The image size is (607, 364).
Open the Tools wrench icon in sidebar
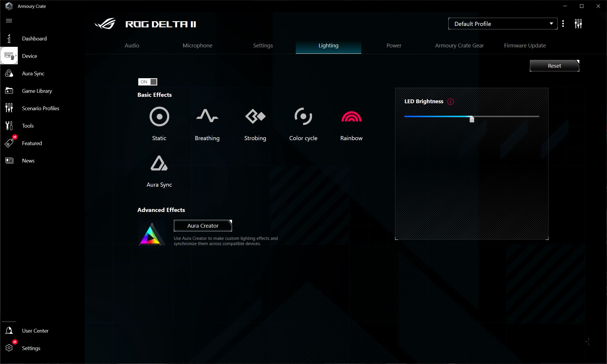click(9, 126)
